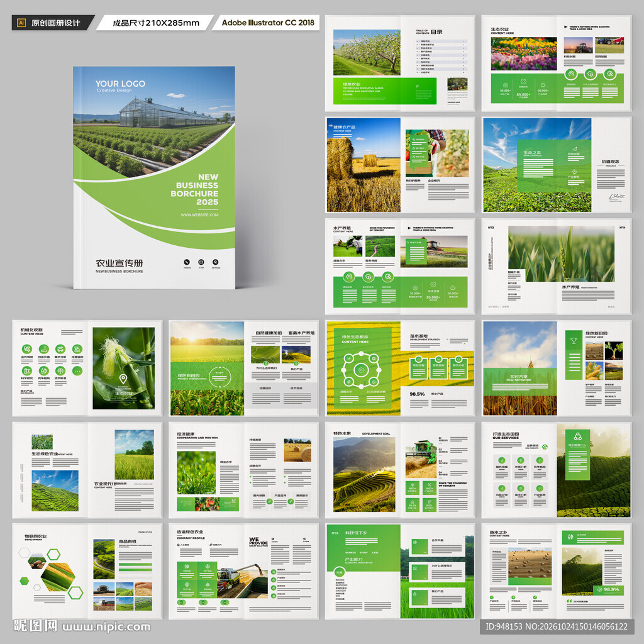Viewport: 644px width, 644px height.
Task: Click the hay bale photo under 健康农产品
Action: 364,165
